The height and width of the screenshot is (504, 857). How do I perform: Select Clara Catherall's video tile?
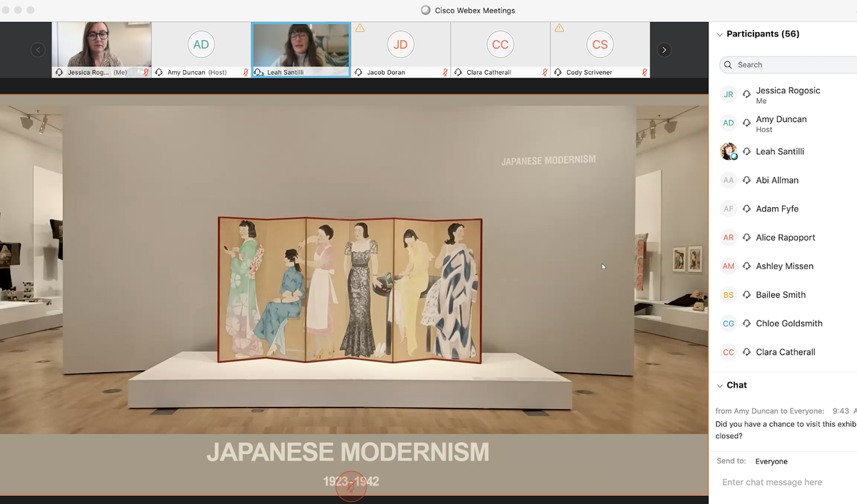click(x=501, y=50)
